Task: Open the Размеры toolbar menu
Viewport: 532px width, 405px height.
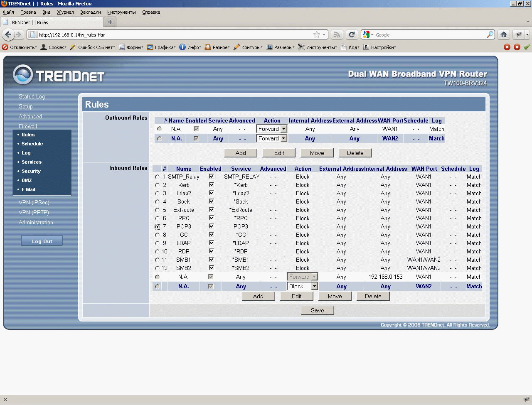Action: (x=281, y=47)
